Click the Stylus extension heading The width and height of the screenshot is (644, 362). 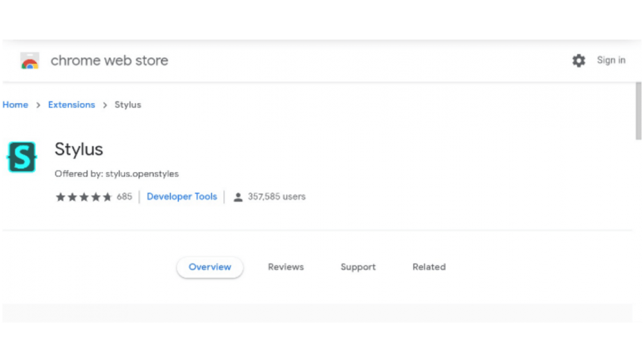click(79, 150)
